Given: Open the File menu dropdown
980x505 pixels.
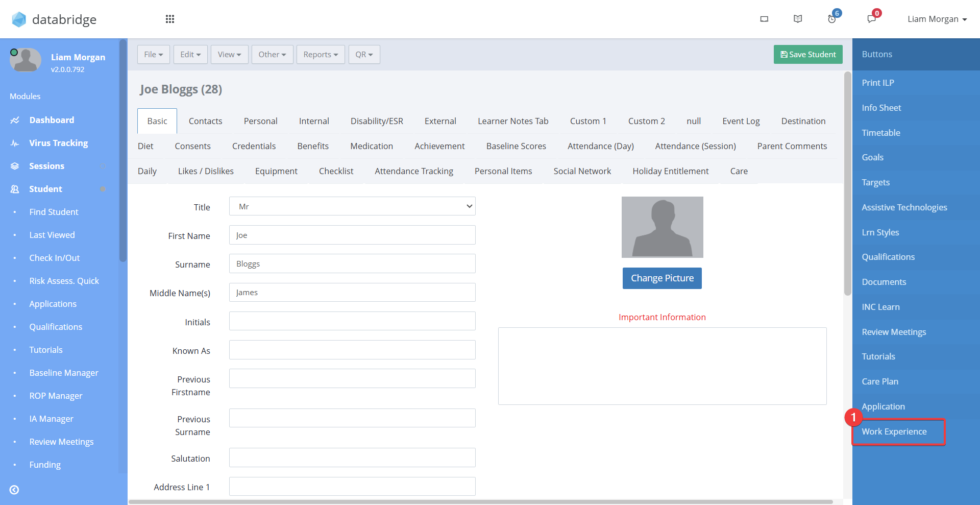Looking at the screenshot, I should tap(154, 54).
